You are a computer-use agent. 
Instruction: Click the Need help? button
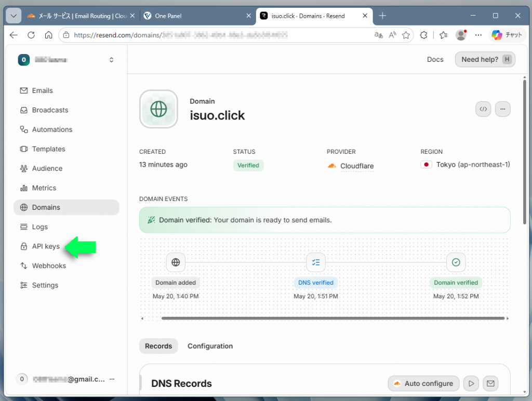[485, 59]
